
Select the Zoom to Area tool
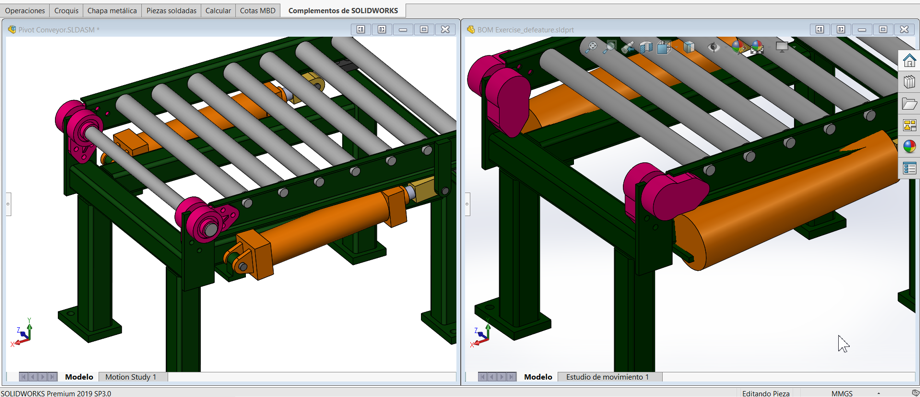[610, 46]
